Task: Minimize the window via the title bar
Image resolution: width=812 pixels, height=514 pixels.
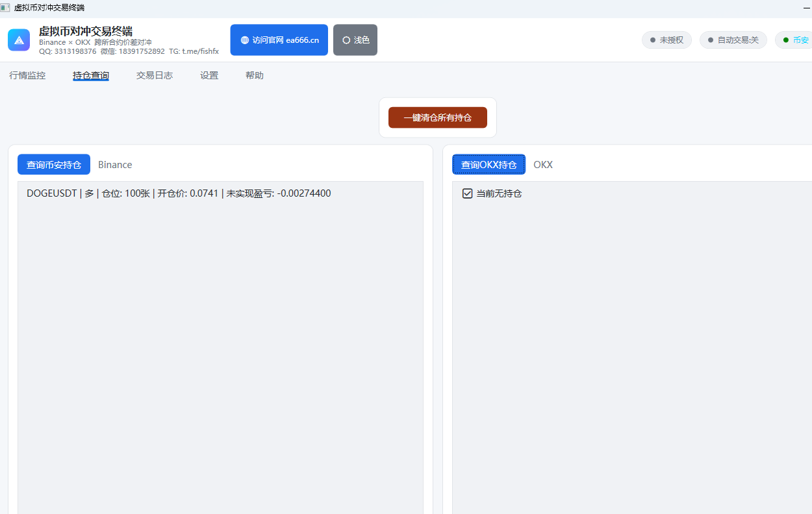Action: (807, 8)
